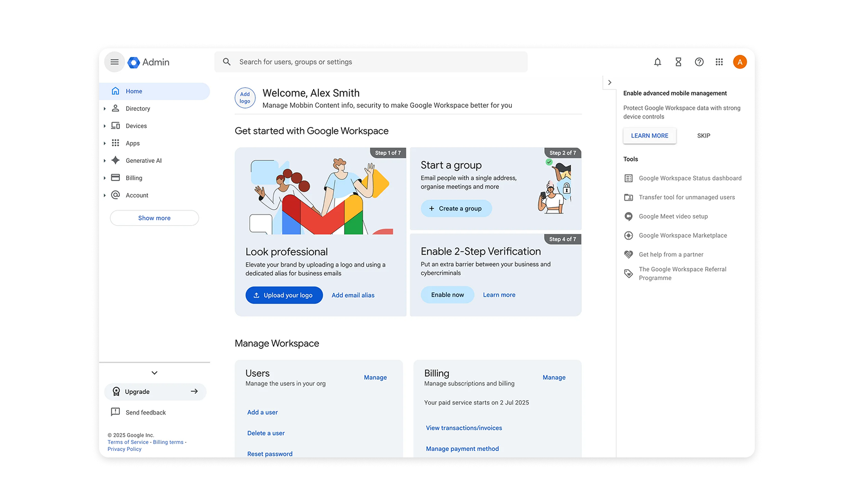Image resolution: width=855 pixels, height=504 pixels.
Task: Expand the Apps tree arrow
Action: pyautogui.click(x=105, y=143)
